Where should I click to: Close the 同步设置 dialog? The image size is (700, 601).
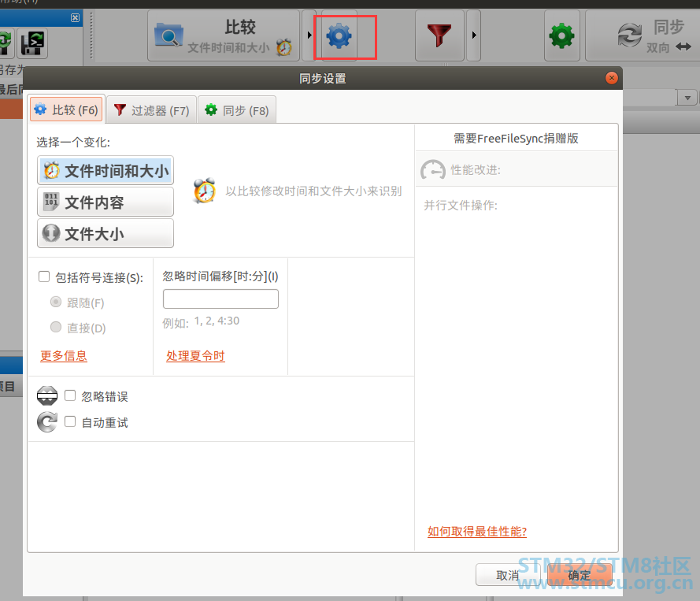point(612,78)
